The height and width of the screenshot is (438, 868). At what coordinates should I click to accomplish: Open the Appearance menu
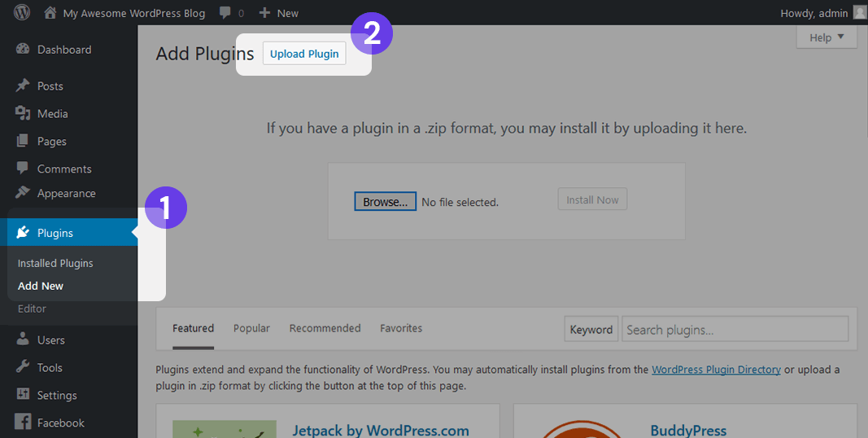click(67, 193)
